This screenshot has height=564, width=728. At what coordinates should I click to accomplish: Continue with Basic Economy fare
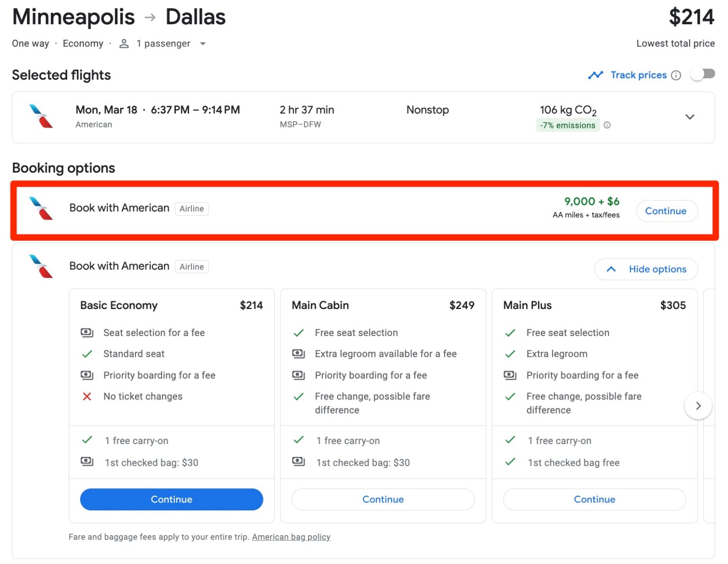click(x=171, y=500)
